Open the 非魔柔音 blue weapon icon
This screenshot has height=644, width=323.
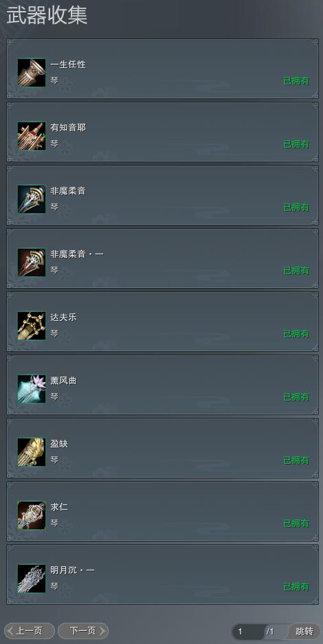tap(32, 199)
